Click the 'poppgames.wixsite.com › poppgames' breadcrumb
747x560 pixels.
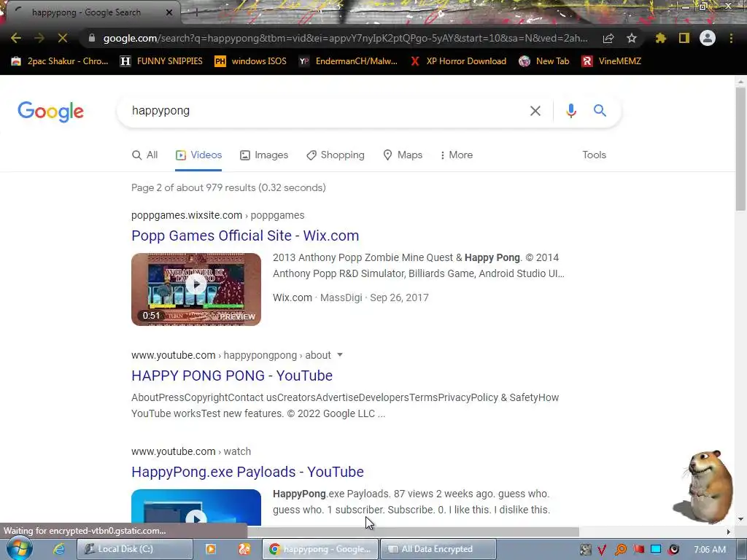point(217,215)
